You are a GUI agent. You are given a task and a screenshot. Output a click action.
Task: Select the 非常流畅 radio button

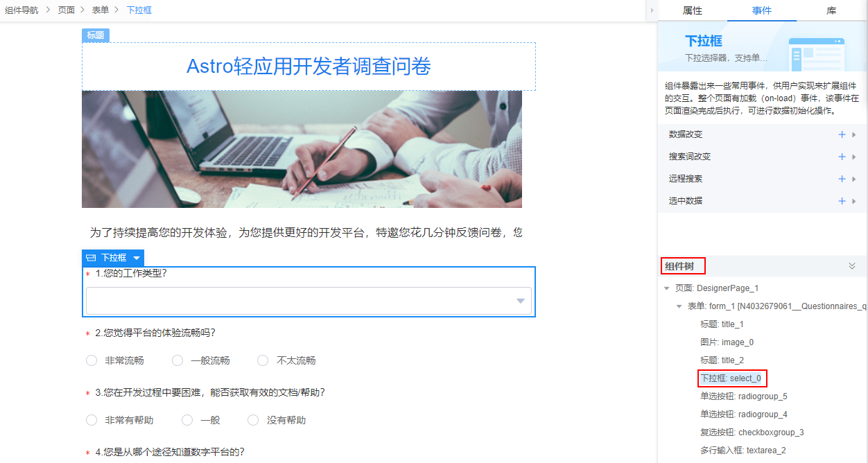tap(92, 360)
